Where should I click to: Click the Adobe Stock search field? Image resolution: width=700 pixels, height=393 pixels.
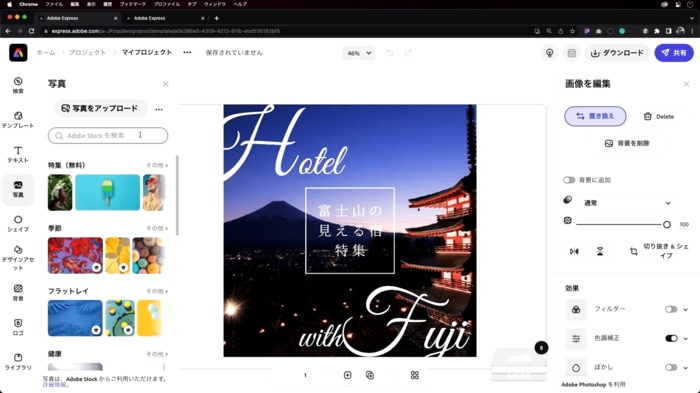tap(108, 135)
